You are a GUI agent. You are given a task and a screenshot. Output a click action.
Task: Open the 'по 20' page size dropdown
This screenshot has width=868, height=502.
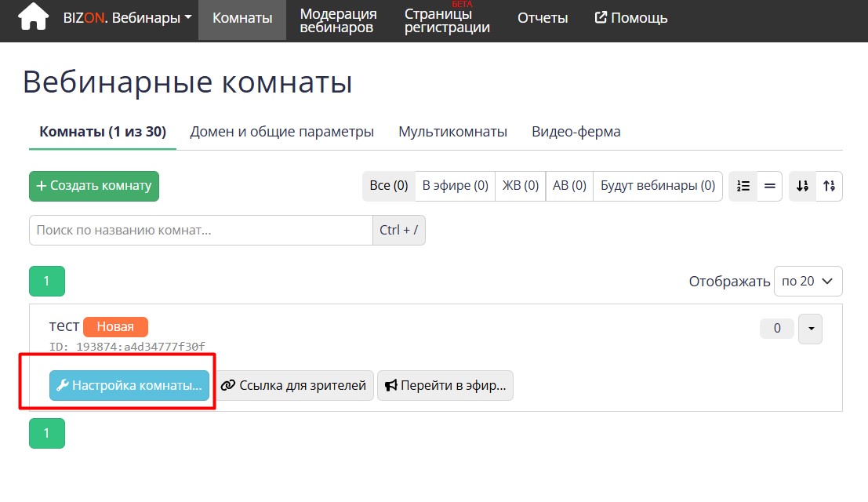point(808,281)
